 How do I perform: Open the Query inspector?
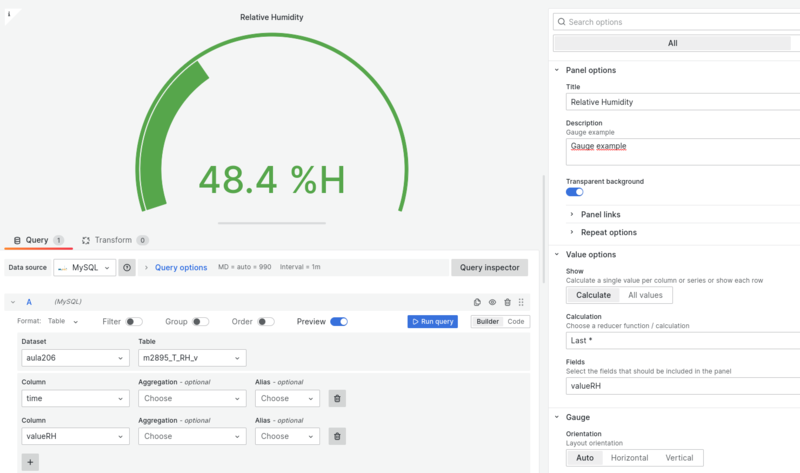pos(489,267)
